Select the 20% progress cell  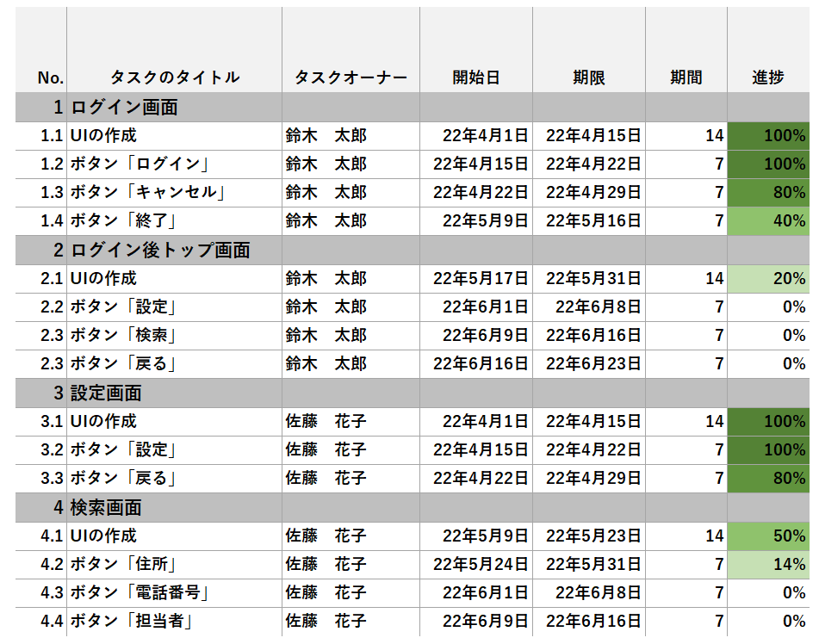[x=767, y=279]
